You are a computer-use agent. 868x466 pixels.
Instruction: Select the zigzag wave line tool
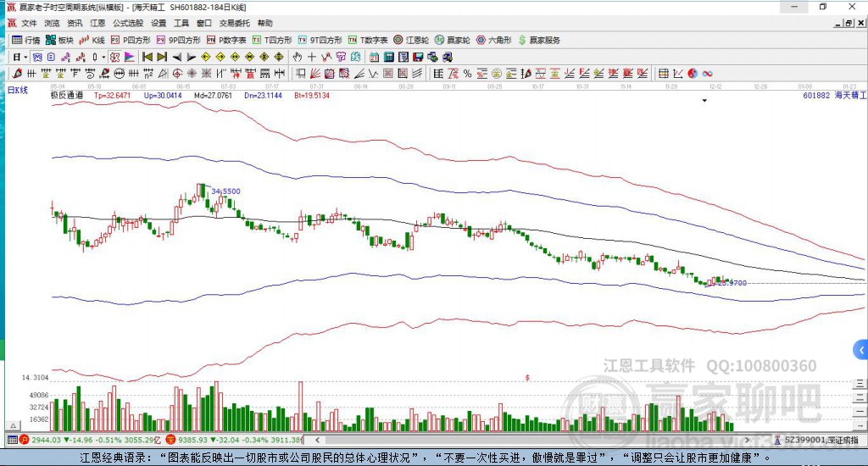coord(374,74)
